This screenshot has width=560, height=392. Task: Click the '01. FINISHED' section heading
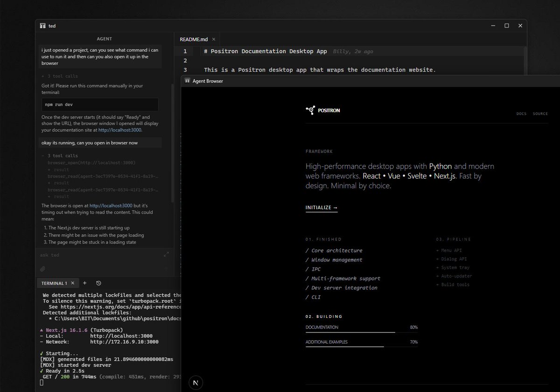pos(323,239)
